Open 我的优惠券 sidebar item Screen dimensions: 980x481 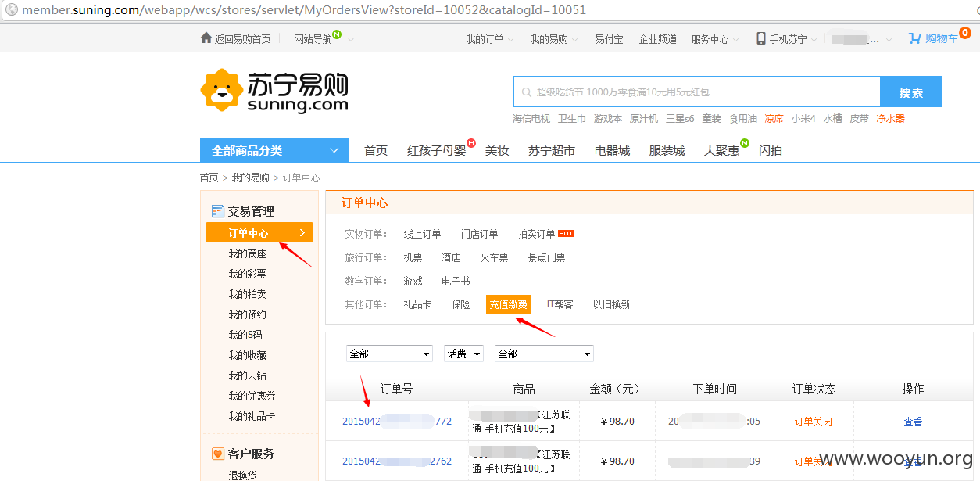252,396
